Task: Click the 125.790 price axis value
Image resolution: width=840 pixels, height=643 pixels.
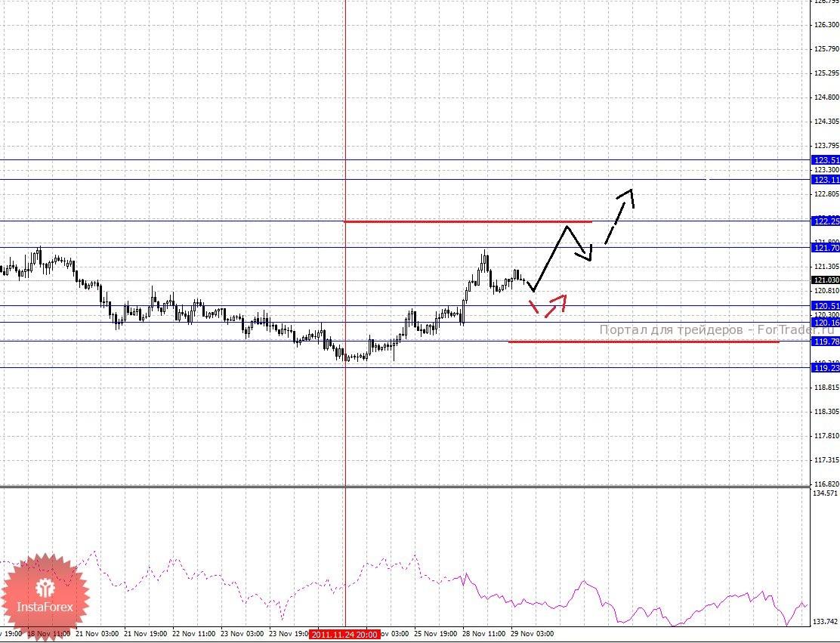Action: [x=826, y=49]
